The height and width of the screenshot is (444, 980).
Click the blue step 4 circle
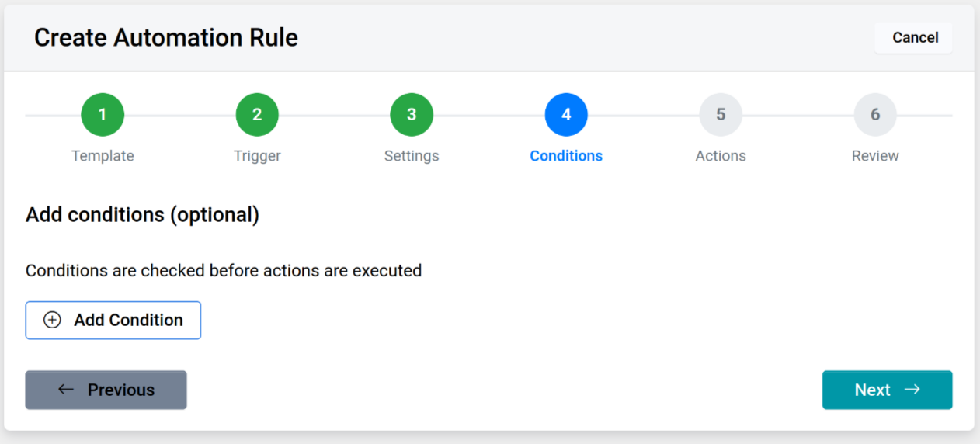coord(566,115)
